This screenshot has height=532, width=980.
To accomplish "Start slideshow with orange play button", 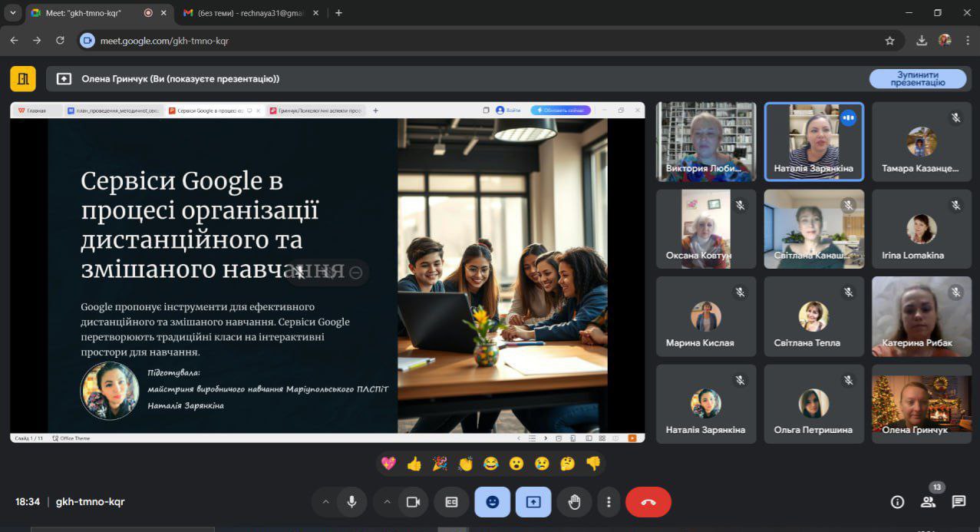I will point(632,438).
